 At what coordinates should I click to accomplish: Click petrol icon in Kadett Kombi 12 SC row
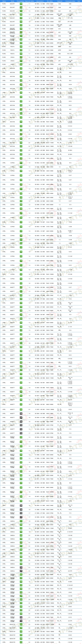coord(21,437)
